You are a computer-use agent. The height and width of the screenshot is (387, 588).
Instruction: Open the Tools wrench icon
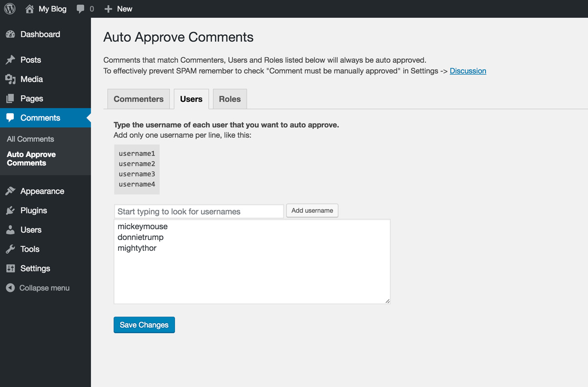click(10, 249)
